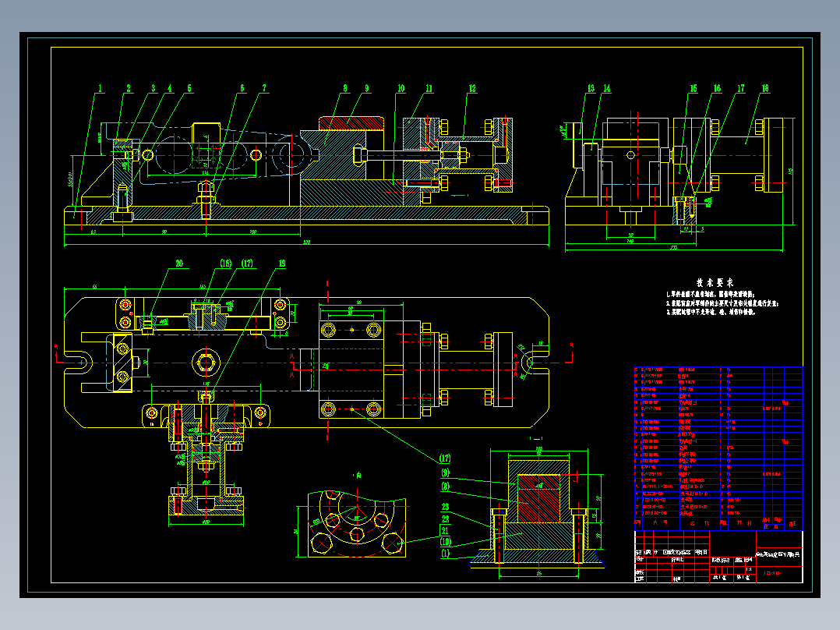Select the top row of the parts list
The width and height of the screenshot is (840, 630).
pyautogui.click(x=718, y=370)
